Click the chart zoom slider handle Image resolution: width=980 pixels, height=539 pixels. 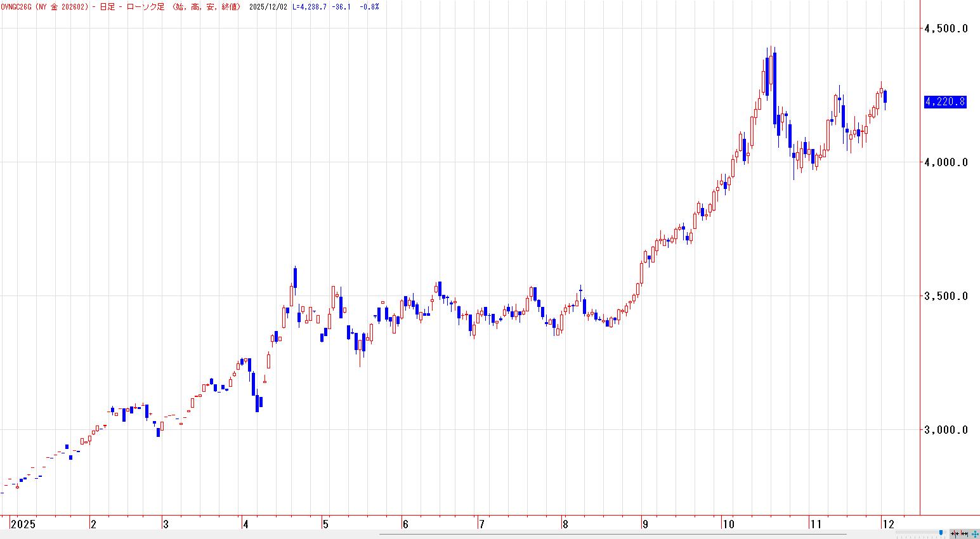point(941,533)
